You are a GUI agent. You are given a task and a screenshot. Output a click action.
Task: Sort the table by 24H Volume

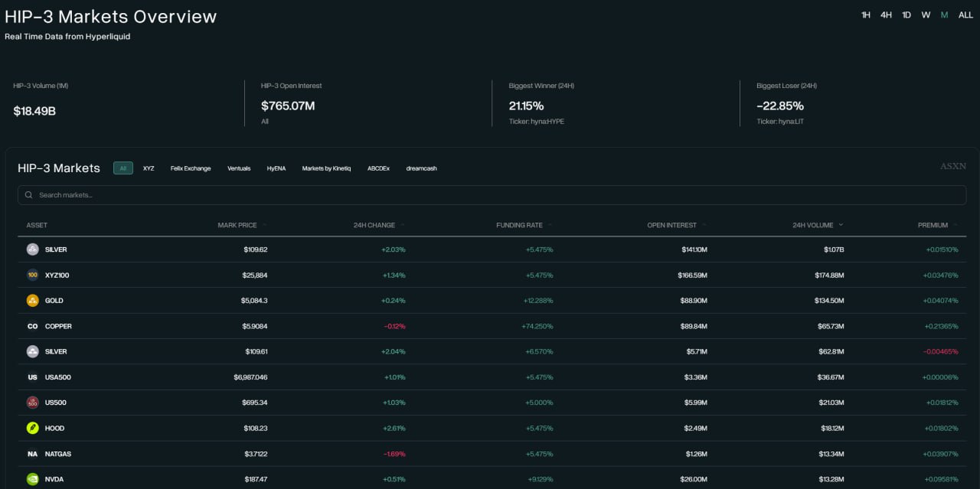point(813,225)
